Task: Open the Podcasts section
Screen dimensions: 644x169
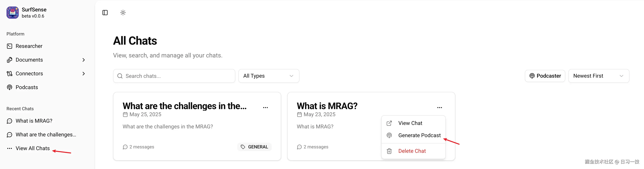Action: tap(27, 87)
